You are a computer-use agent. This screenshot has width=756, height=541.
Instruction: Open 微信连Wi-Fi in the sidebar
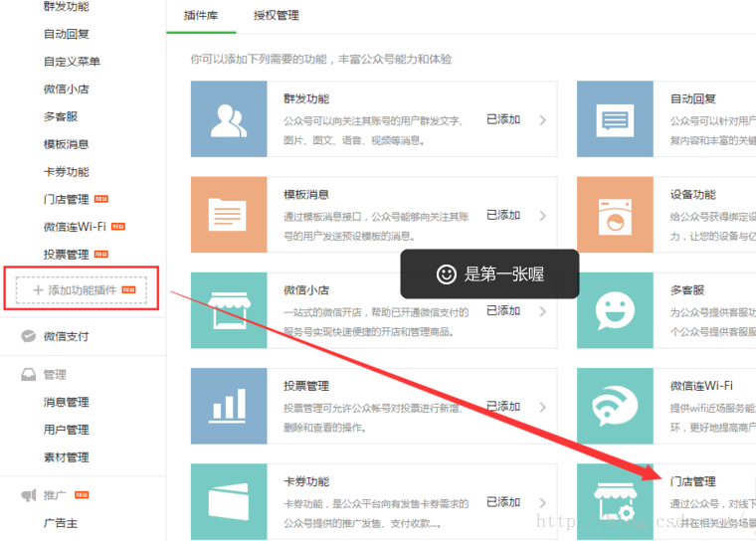[75, 227]
